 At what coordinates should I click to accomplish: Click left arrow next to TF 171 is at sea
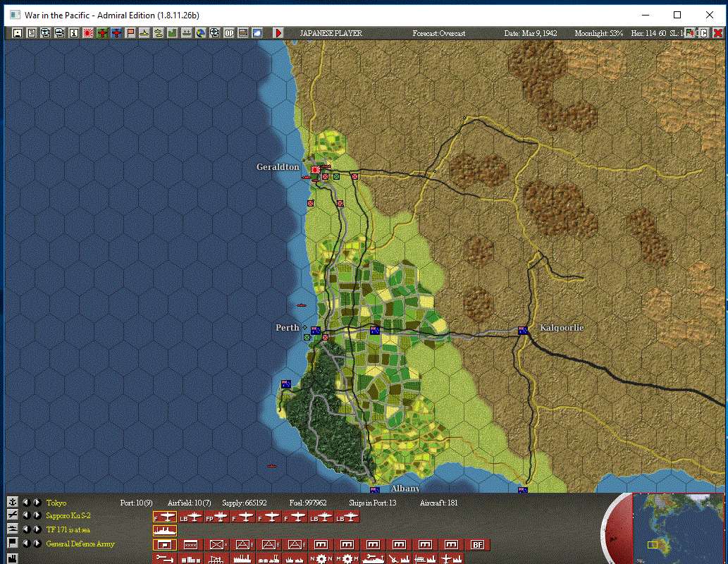[x=27, y=529]
